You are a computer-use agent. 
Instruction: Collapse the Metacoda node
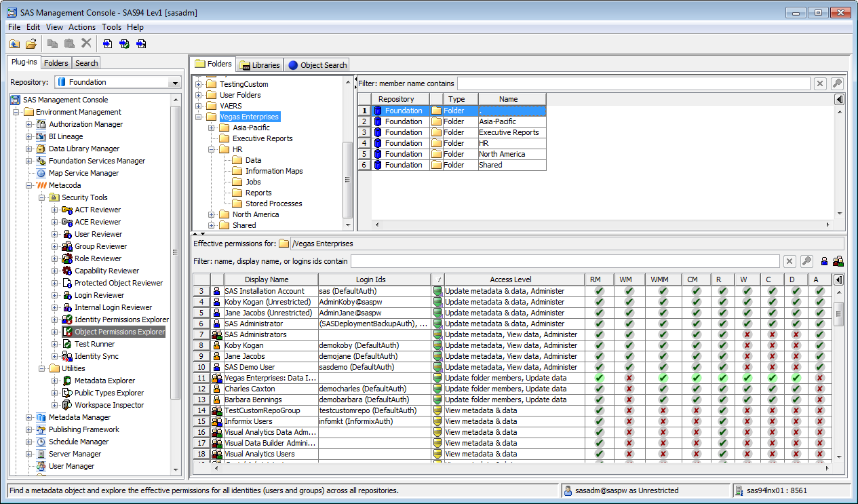click(29, 185)
